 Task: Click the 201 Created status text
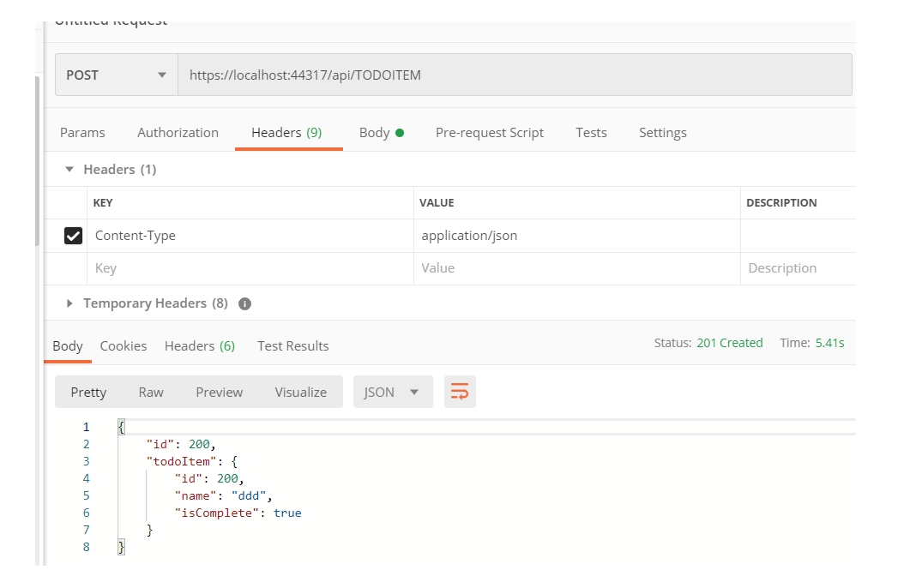[x=730, y=343]
